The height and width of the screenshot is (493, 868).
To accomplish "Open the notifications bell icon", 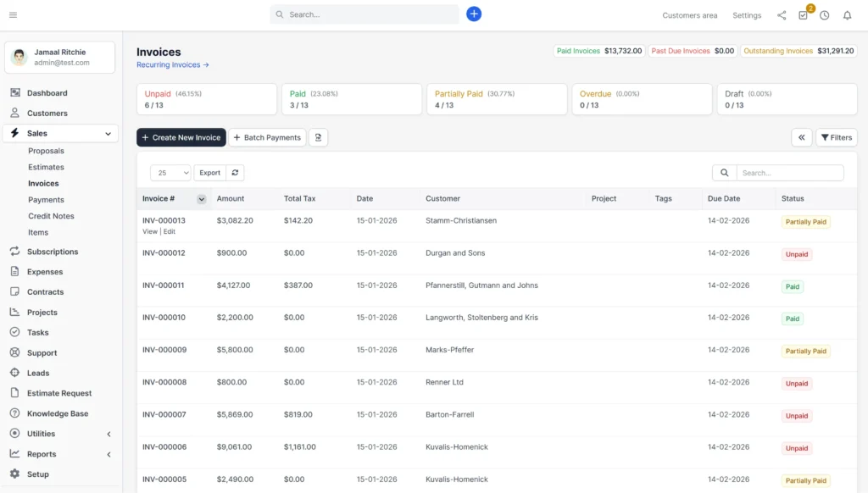I will point(847,14).
